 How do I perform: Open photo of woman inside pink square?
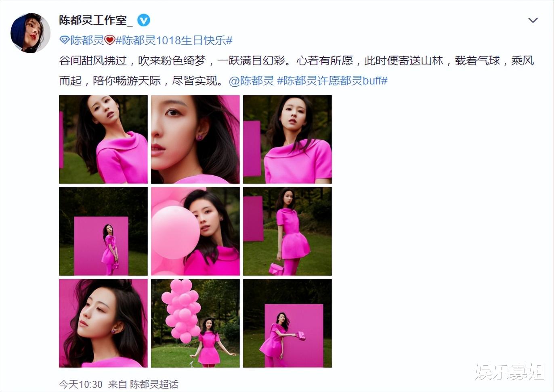pyautogui.click(x=103, y=231)
